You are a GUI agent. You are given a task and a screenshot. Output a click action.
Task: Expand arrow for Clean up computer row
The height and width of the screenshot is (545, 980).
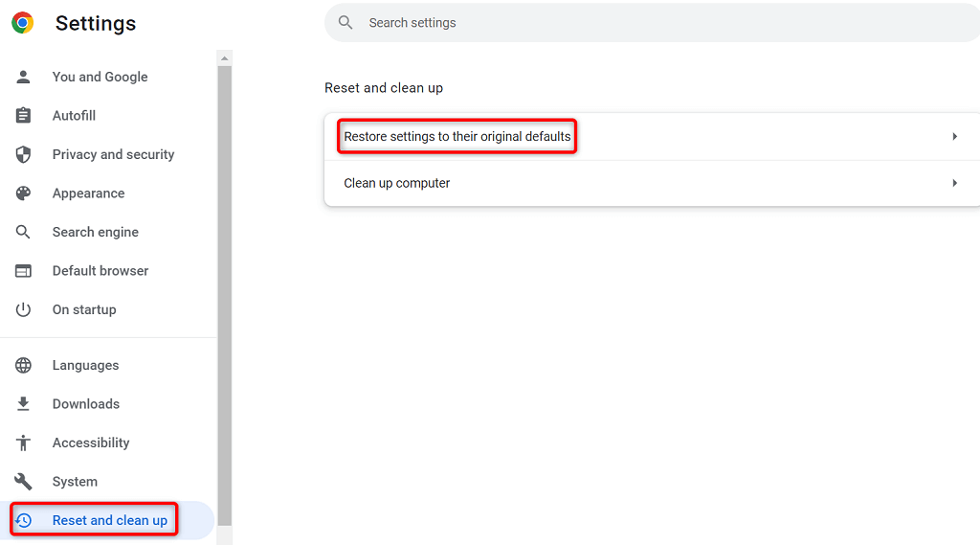pyautogui.click(x=954, y=183)
